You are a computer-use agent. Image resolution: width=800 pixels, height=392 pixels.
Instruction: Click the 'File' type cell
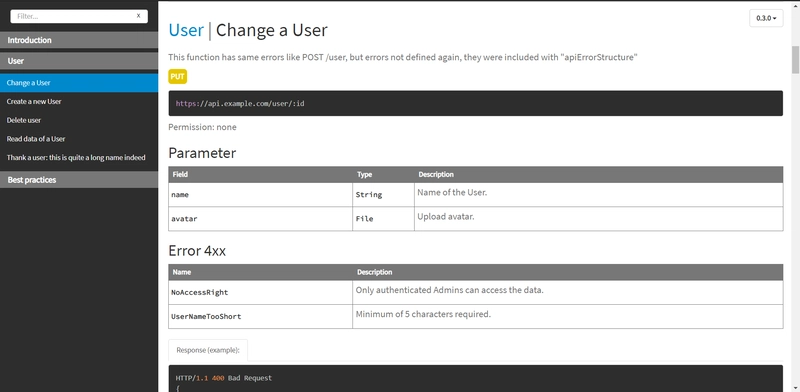click(x=383, y=218)
